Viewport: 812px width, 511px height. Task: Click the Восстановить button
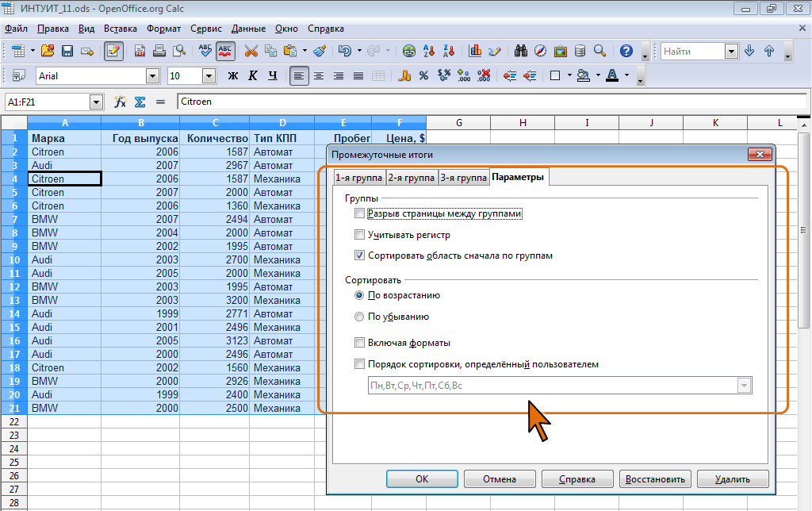click(655, 479)
